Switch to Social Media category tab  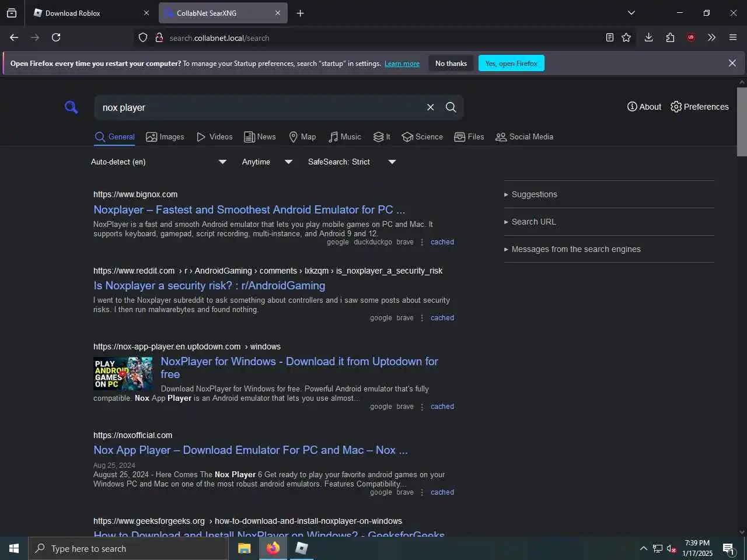tap(524, 136)
